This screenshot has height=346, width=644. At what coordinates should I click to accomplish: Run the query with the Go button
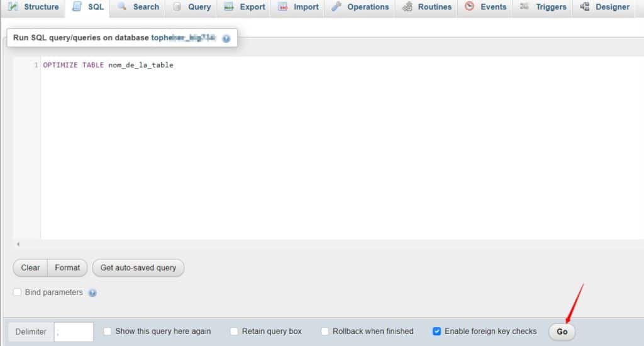coord(562,332)
